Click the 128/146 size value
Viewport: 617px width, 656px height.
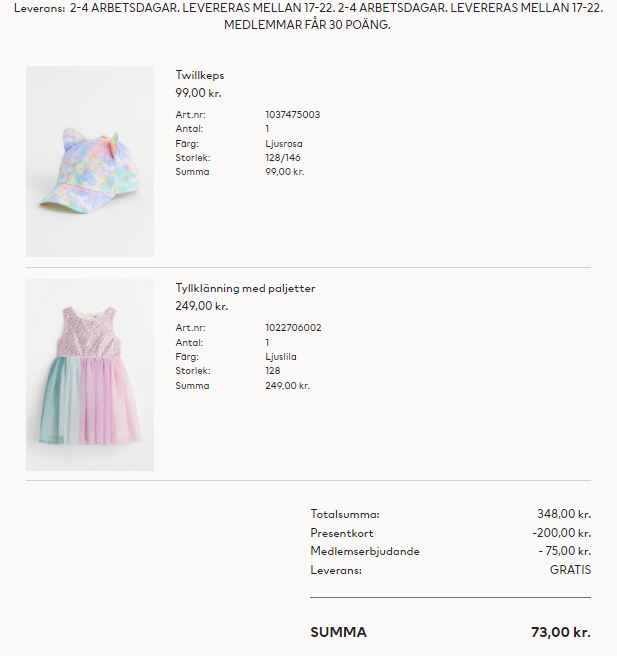(283, 158)
